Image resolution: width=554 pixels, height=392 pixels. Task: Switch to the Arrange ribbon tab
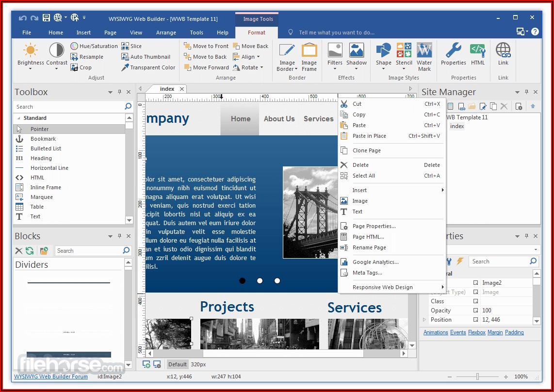(166, 33)
